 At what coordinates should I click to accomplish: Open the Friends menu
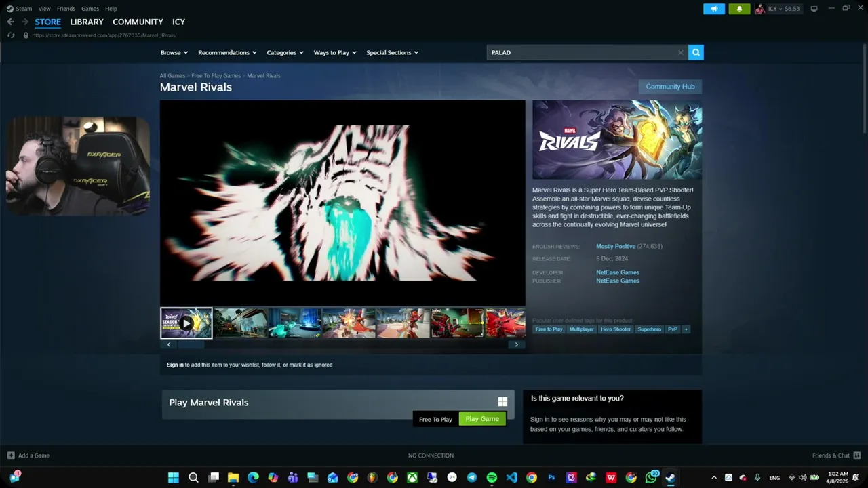[66, 9]
